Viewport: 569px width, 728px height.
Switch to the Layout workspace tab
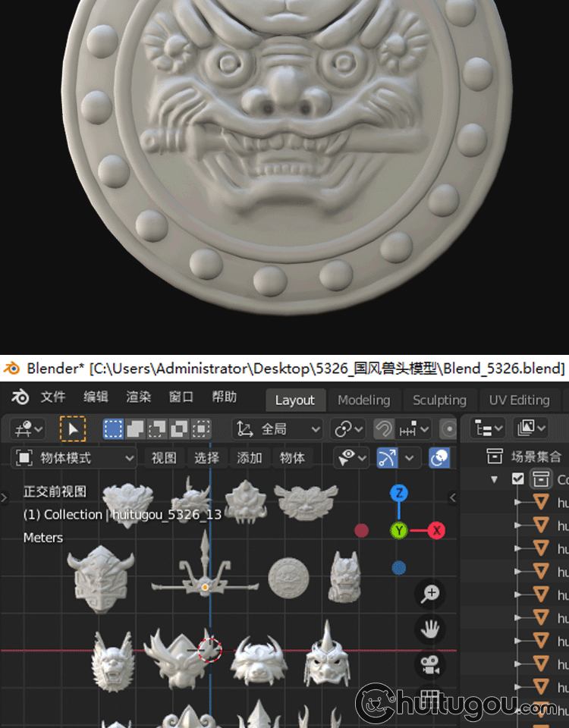pos(294,400)
